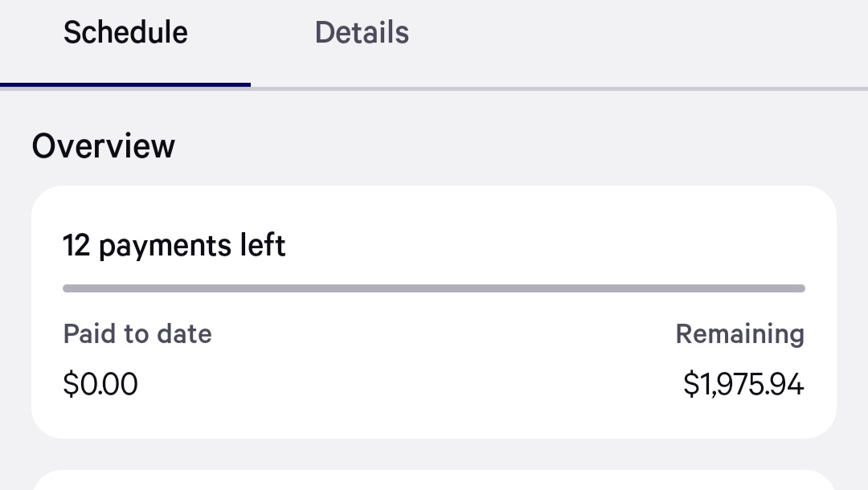Click blank card area between $0.00 and $1,975.94
The width and height of the screenshot is (868, 490).
pos(410,385)
